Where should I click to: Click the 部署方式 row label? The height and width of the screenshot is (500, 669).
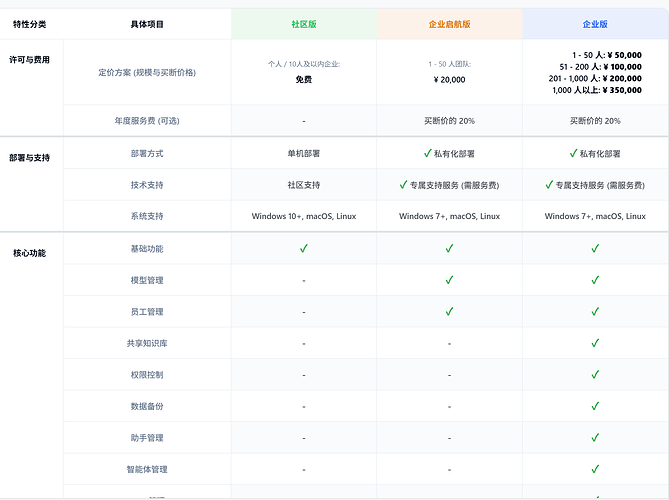pyautogui.click(x=147, y=154)
